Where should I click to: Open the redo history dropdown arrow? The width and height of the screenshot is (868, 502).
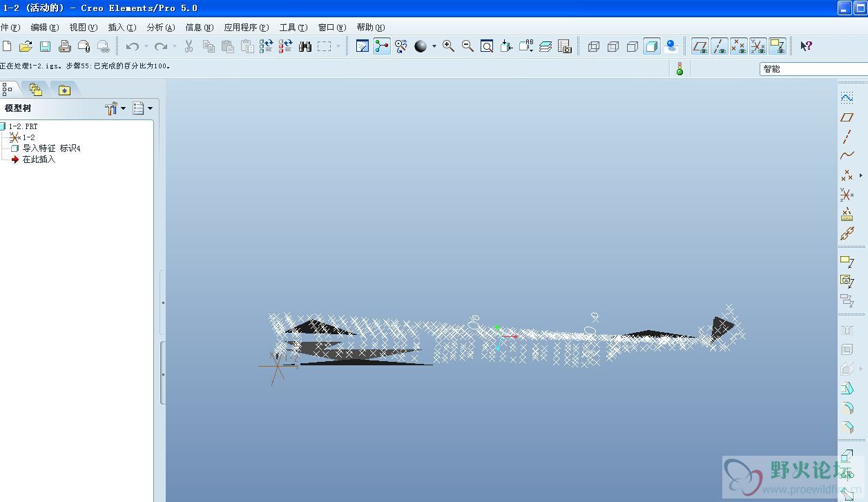point(174,46)
